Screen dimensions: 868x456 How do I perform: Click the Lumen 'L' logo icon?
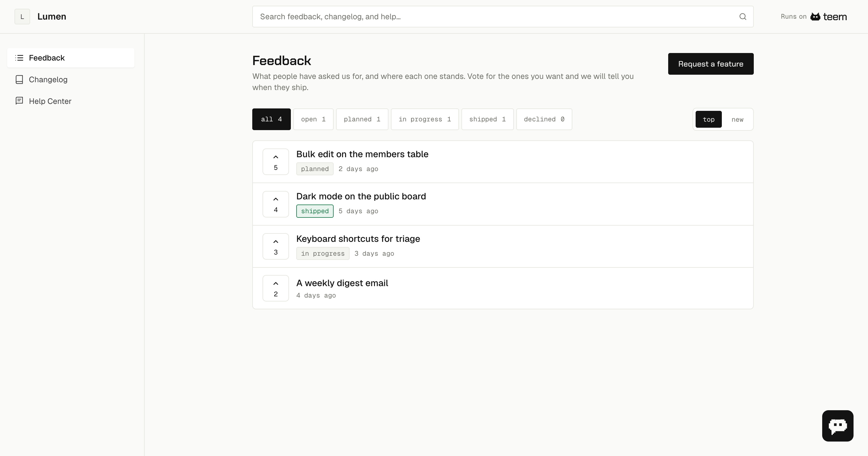22,17
